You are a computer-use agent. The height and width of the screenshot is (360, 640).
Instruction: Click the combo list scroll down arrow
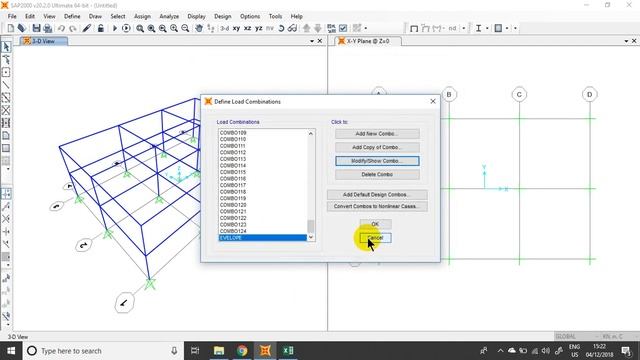[x=311, y=237]
